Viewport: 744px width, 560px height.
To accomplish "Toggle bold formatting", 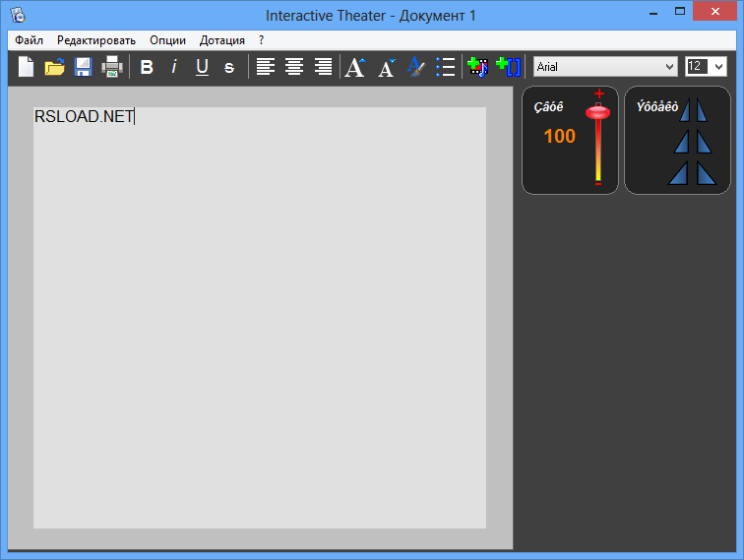I will click(147, 67).
